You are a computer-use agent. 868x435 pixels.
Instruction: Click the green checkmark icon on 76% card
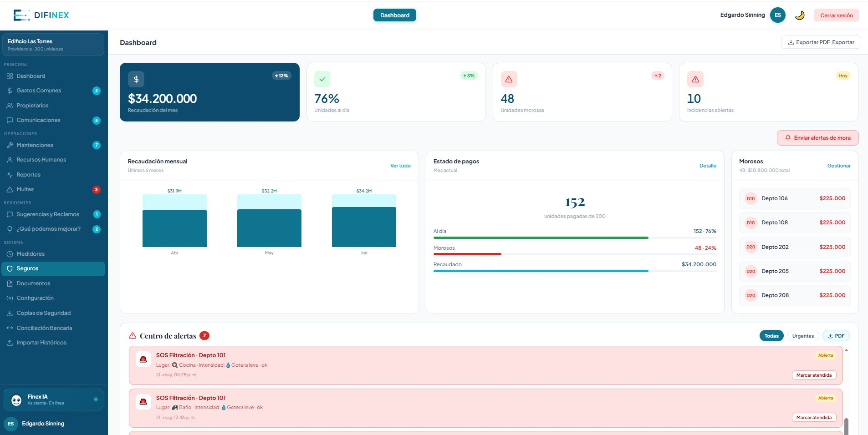point(322,79)
